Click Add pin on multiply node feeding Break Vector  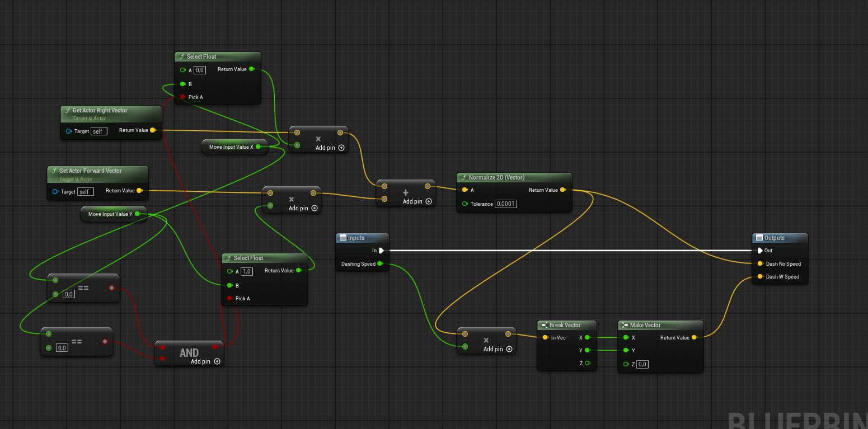pos(509,349)
